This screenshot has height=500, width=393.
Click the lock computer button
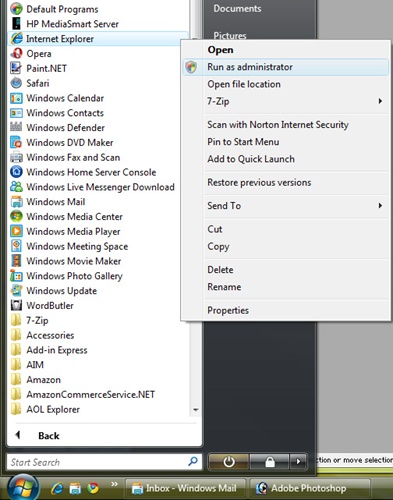pyautogui.click(x=270, y=462)
